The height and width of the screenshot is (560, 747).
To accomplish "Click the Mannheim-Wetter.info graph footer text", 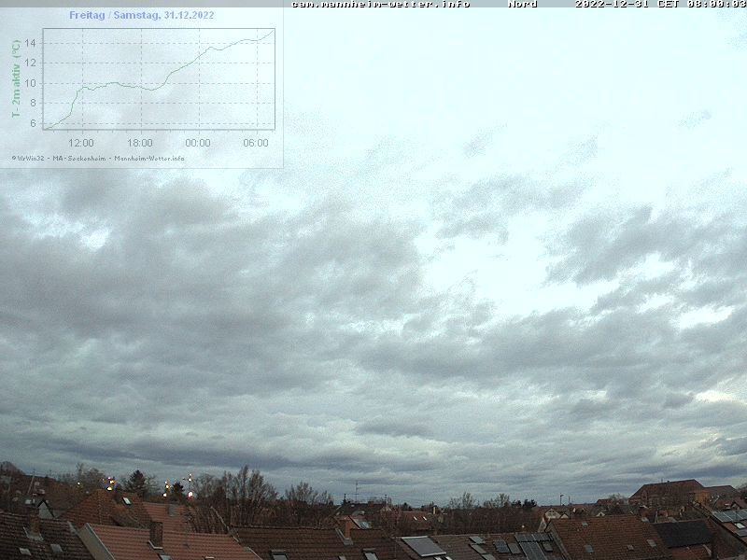I will point(148,158).
